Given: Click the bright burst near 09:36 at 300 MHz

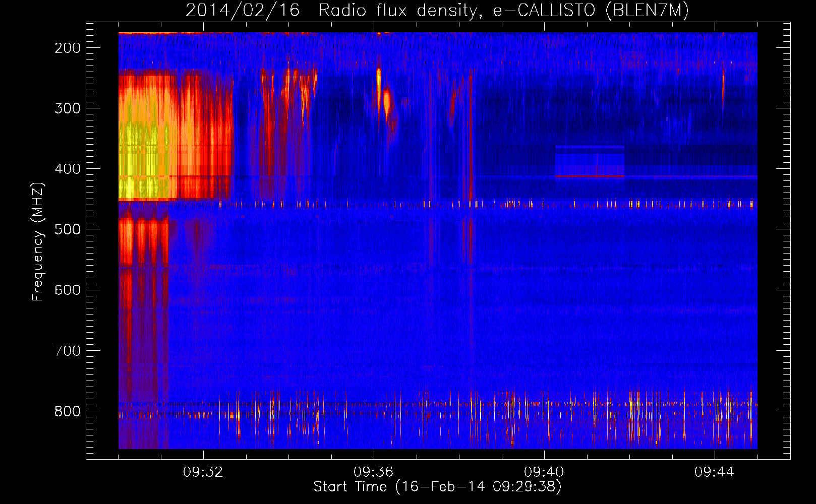Looking at the screenshot, I should [387, 102].
